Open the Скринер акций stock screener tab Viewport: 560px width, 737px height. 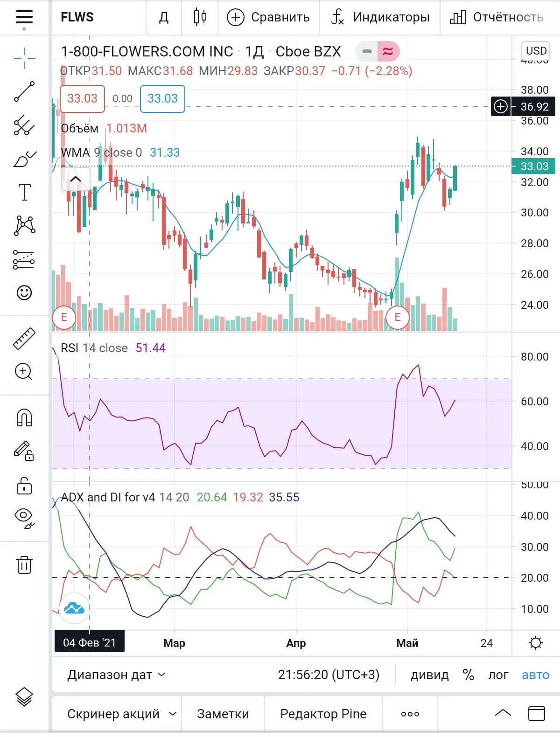coord(117,714)
